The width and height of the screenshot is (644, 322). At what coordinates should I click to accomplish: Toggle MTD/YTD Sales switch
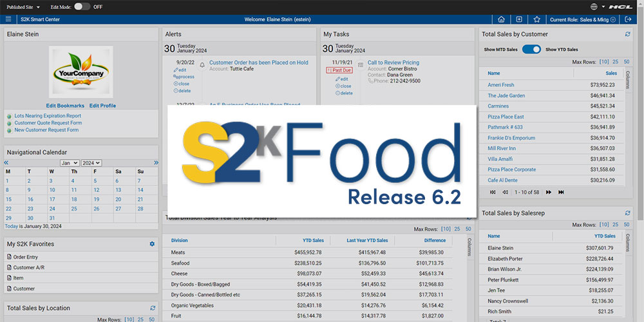(531, 50)
